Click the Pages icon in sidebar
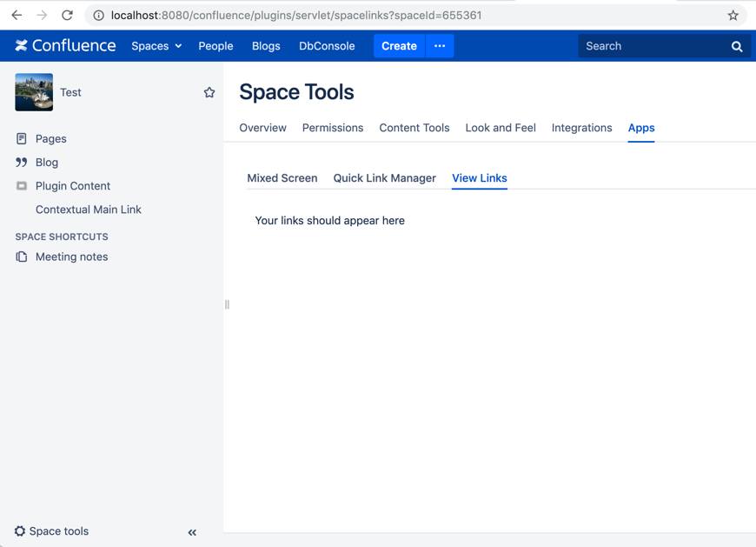756x547 pixels. (22, 138)
